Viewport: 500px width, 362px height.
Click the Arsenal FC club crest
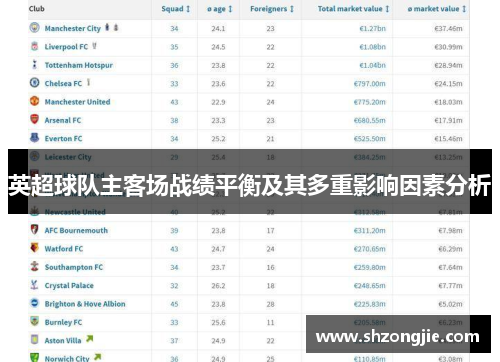tap(34, 119)
